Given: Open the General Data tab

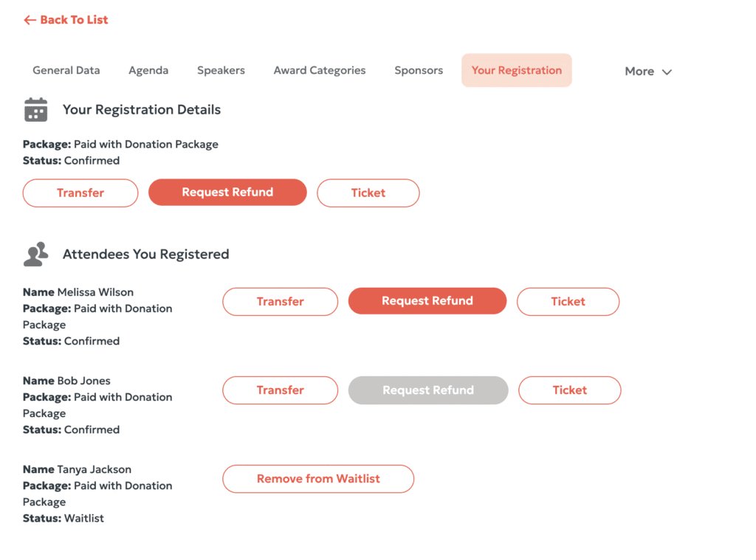Looking at the screenshot, I should point(66,71).
